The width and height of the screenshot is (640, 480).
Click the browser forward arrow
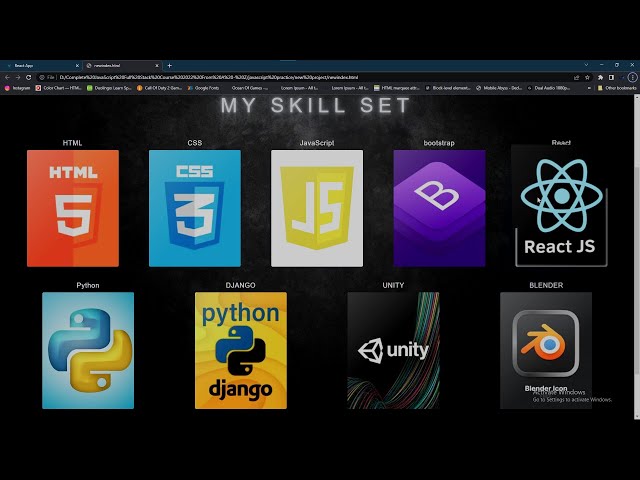pyautogui.click(x=18, y=77)
